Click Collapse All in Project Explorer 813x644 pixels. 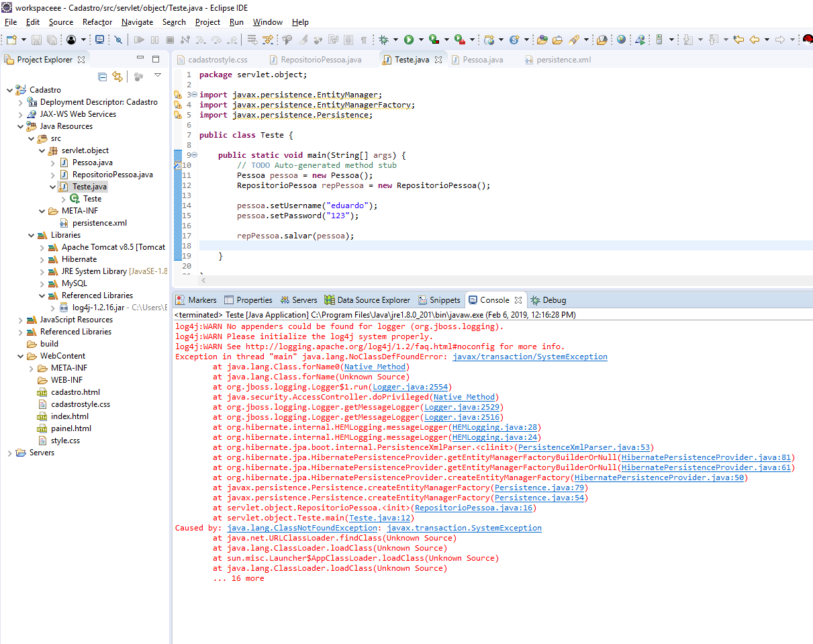[103, 76]
